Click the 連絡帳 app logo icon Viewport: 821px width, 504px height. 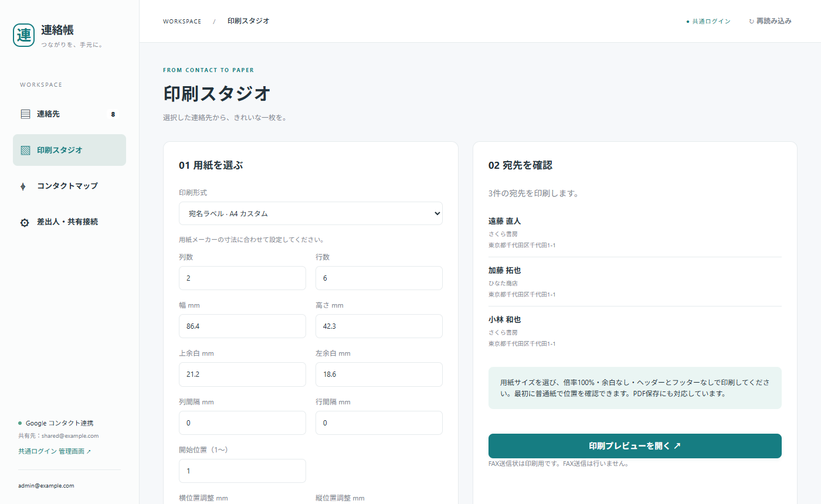[x=24, y=35]
